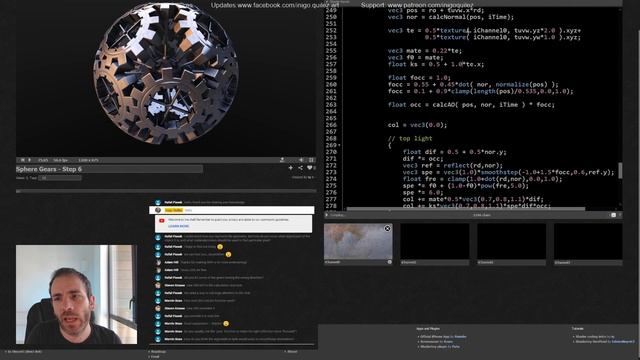
Task: Click the webcam video of the streamer
Action: 77,294
